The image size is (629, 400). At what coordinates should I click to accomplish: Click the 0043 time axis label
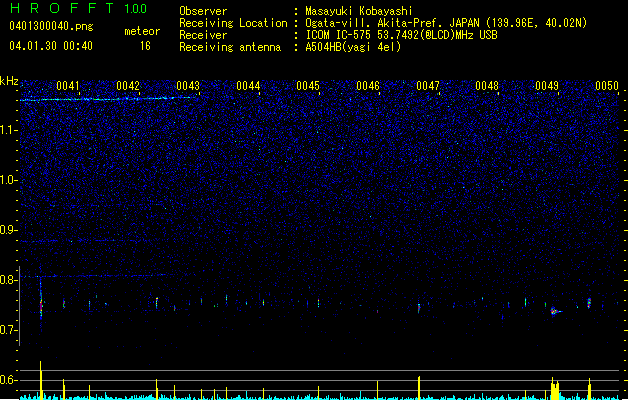188,86
